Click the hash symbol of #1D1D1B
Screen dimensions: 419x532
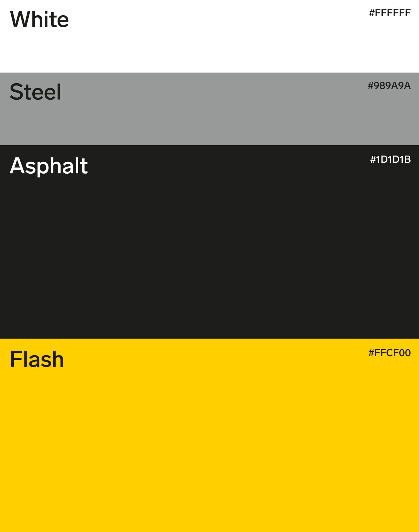tap(373, 160)
